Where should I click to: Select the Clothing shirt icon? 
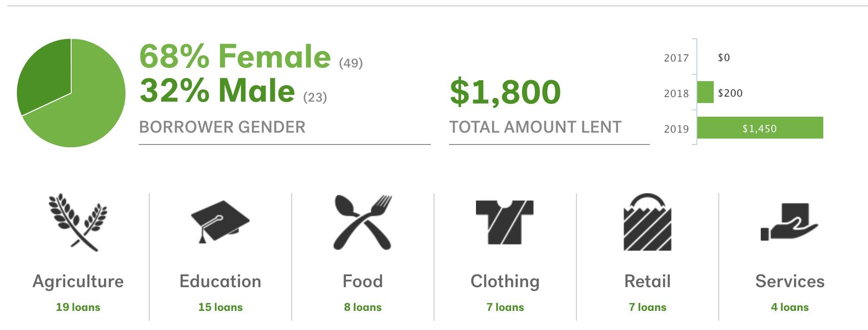pos(505,222)
